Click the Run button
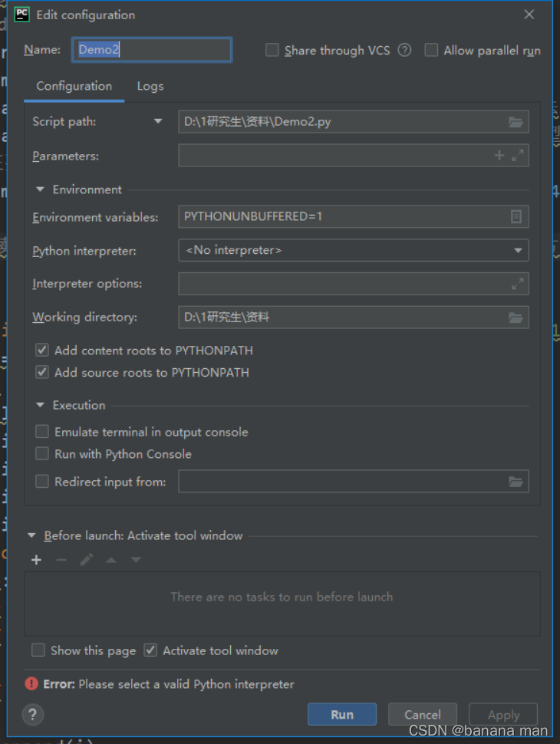The height and width of the screenshot is (744, 560). [x=342, y=714]
